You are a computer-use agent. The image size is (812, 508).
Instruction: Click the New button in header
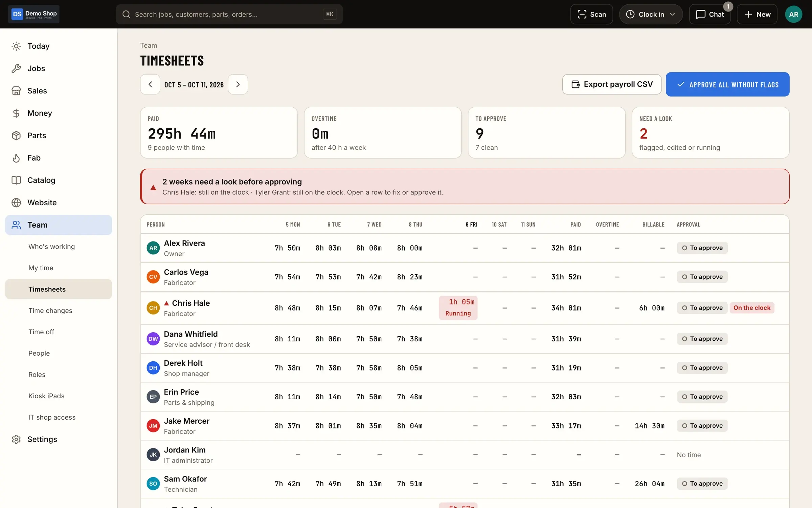(757, 14)
